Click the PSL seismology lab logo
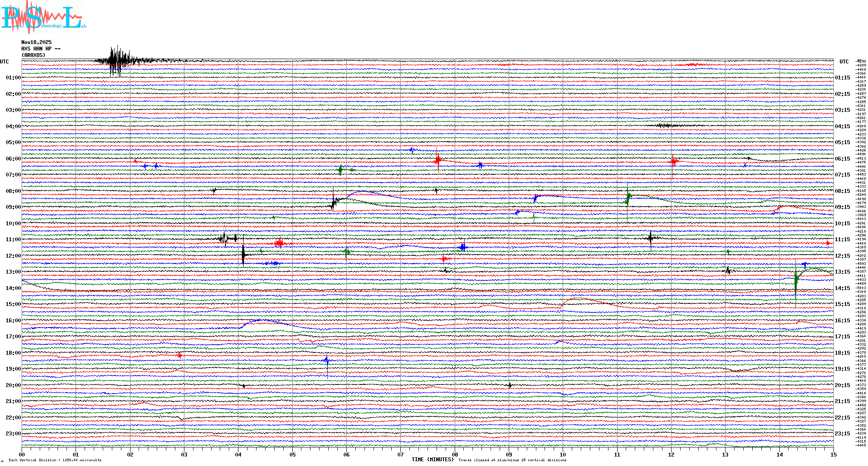Viewport: 868px width, 466px height. click(43, 17)
